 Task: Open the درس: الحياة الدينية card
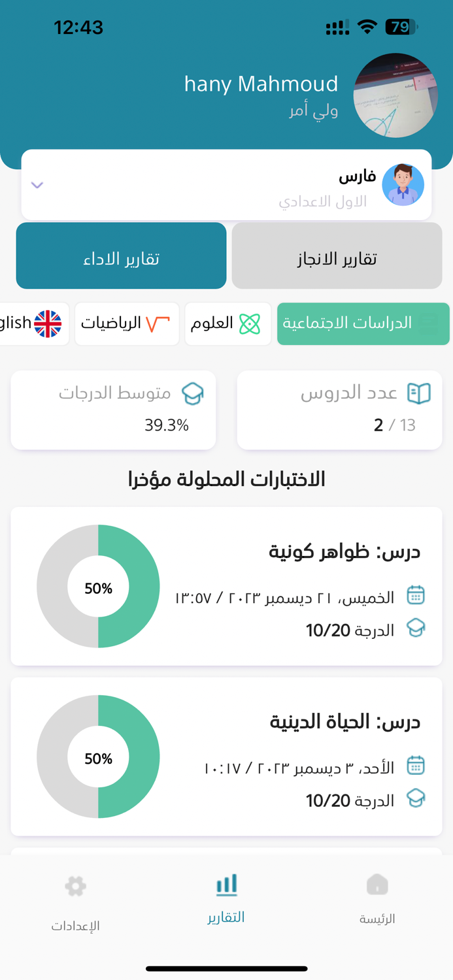point(226,756)
